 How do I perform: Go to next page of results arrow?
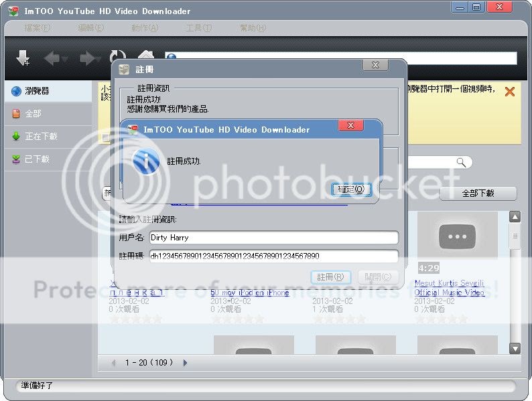(x=185, y=363)
